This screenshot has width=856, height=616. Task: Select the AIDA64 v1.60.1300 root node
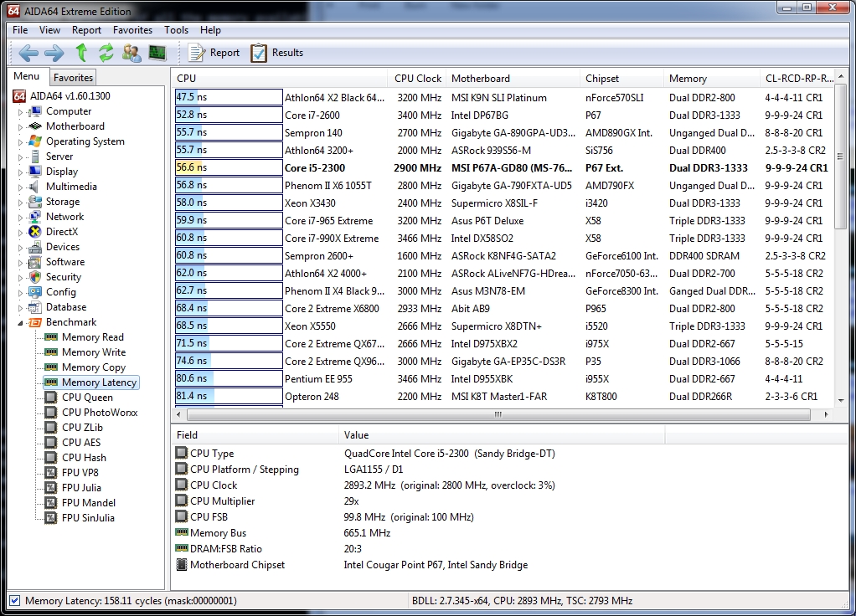tap(70, 96)
